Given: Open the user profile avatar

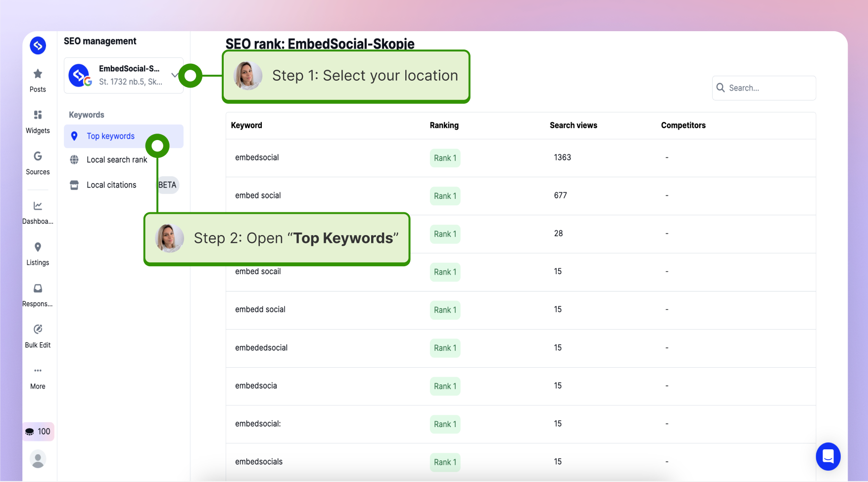Looking at the screenshot, I should pos(38,459).
